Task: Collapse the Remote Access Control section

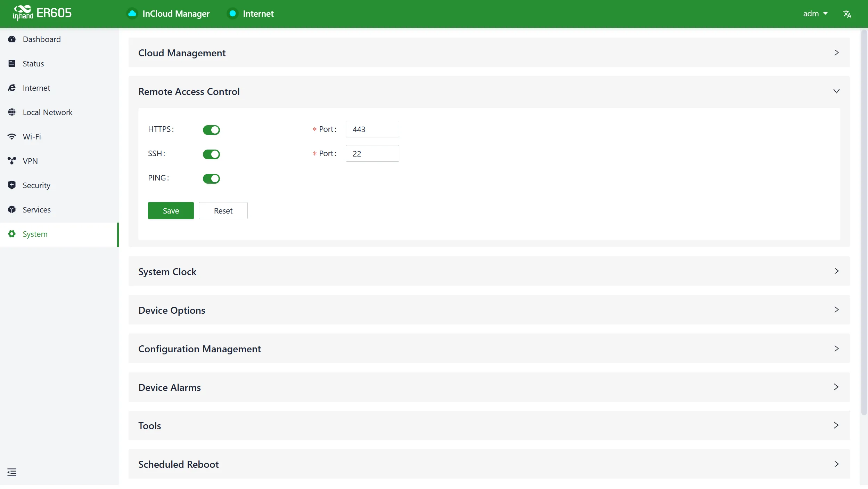Action: pyautogui.click(x=489, y=91)
